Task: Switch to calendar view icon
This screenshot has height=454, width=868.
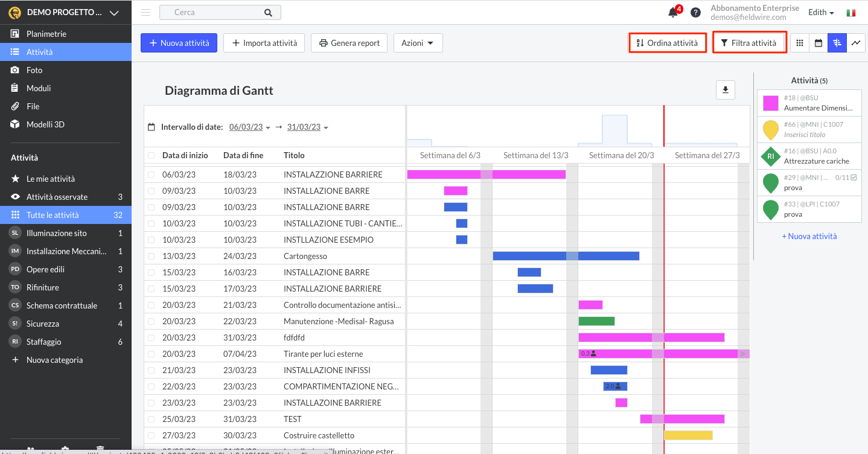Action: tap(819, 43)
